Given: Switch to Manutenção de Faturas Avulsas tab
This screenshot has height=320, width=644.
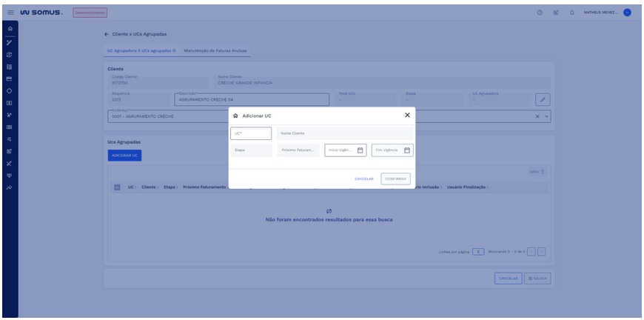Looking at the screenshot, I should coord(215,50).
